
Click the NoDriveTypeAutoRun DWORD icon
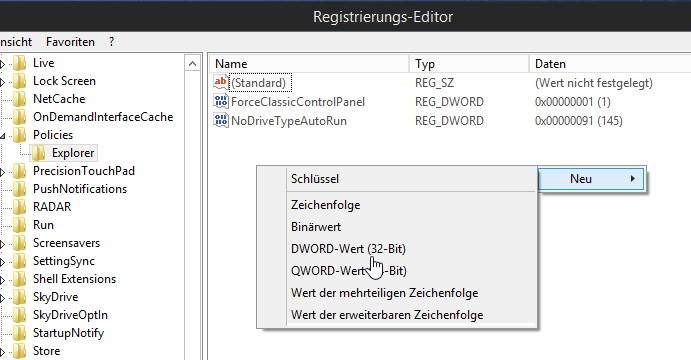pyautogui.click(x=220, y=120)
